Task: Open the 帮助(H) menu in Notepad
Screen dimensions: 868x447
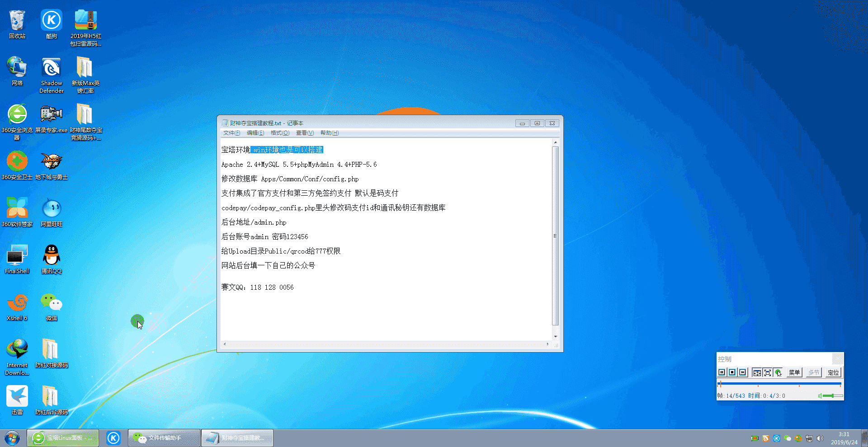Action: [x=330, y=133]
